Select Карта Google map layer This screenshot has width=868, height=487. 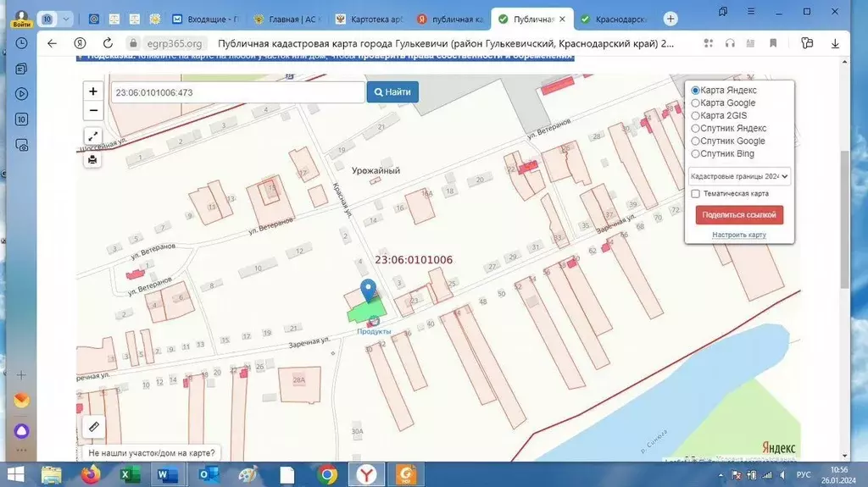(x=695, y=103)
